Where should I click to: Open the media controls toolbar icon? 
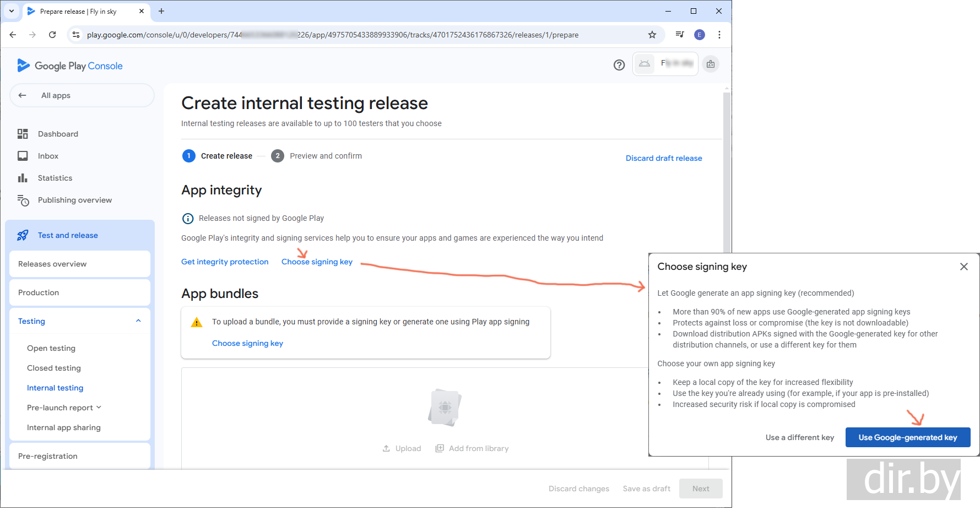coord(680,35)
